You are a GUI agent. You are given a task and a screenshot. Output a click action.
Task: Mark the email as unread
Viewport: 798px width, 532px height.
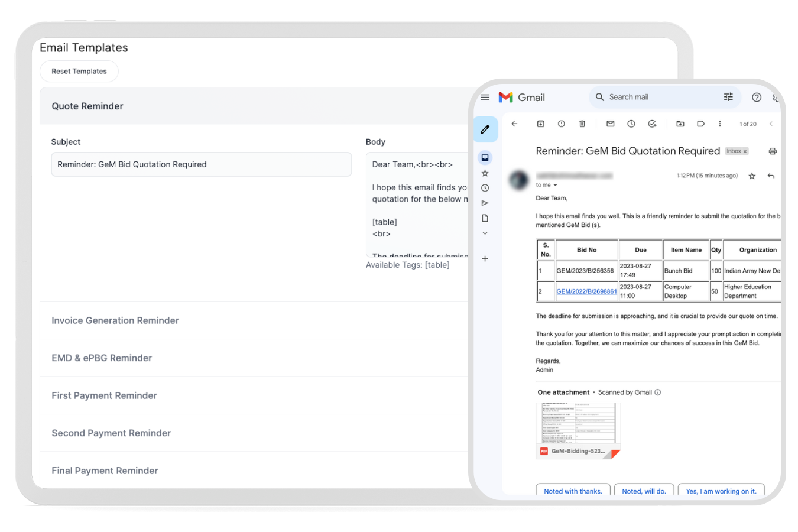point(611,124)
